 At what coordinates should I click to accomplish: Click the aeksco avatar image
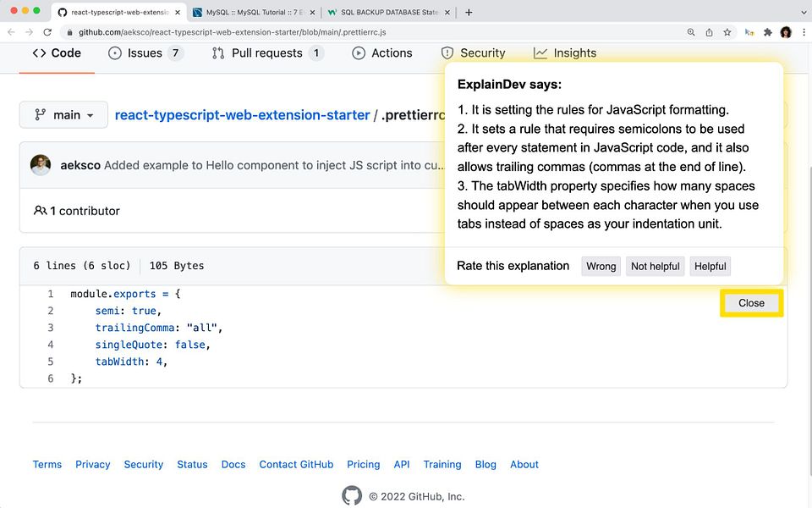tap(41, 165)
